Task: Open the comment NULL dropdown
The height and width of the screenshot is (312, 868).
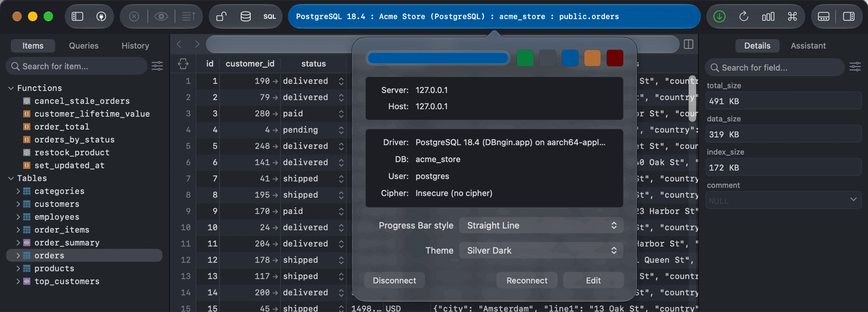Action: click(784, 200)
